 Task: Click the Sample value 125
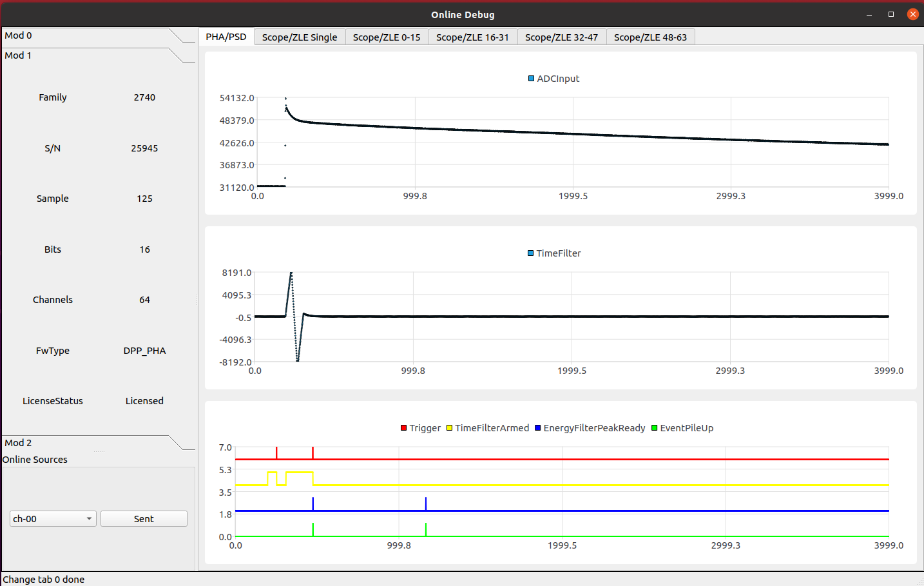pyautogui.click(x=144, y=199)
